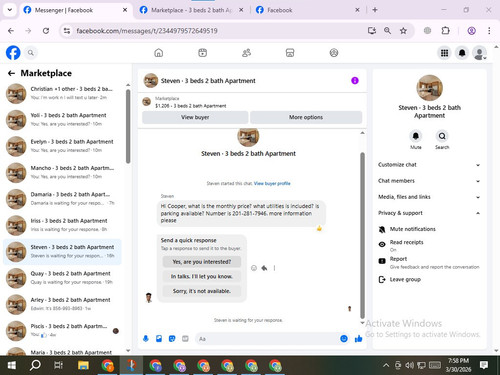Bookmark this page with the star icon
This screenshot has height=375, width=500.
(403, 31)
